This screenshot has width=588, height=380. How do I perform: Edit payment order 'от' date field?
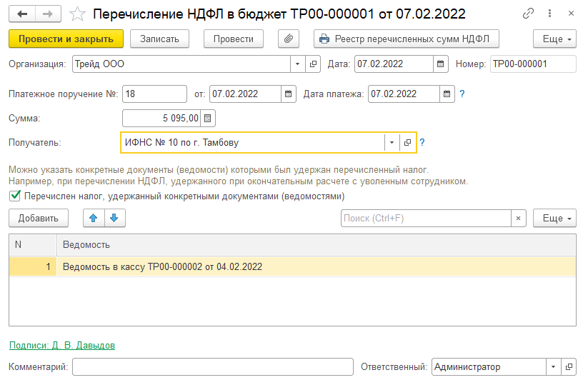coord(245,94)
